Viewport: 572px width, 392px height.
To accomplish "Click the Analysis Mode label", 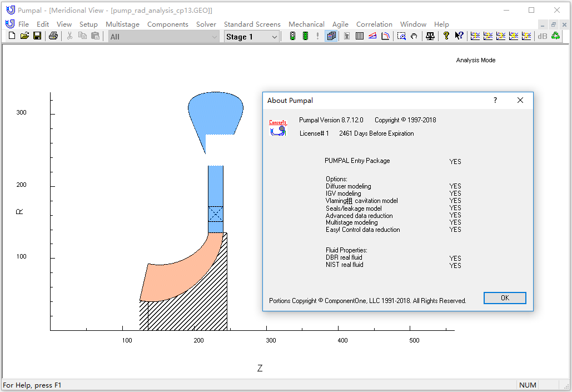I will click(476, 60).
